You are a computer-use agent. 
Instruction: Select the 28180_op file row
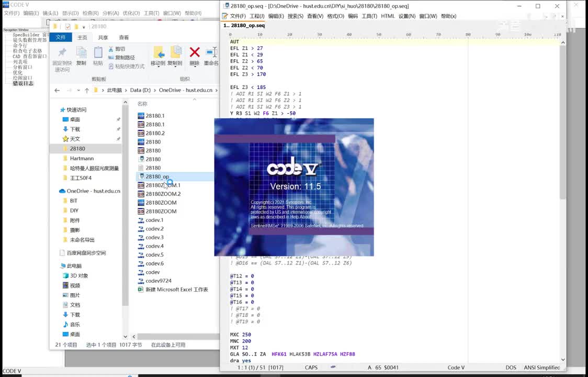176,176
